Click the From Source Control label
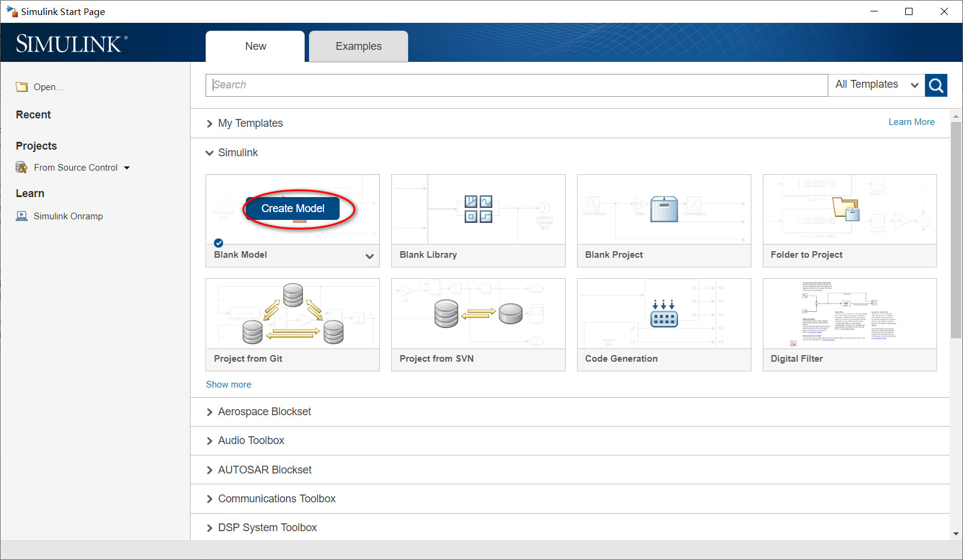Image resolution: width=963 pixels, height=560 pixels. (76, 168)
